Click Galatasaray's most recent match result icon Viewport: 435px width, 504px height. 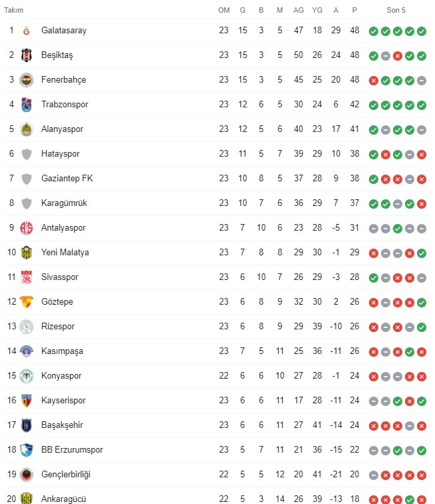pos(422,31)
